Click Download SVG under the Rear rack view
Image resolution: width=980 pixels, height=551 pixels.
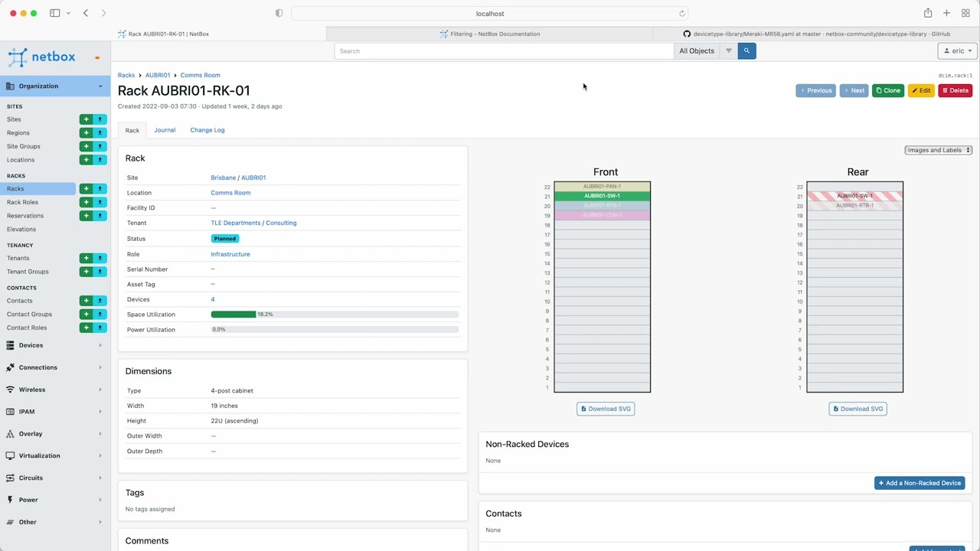click(x=857, y=408)
